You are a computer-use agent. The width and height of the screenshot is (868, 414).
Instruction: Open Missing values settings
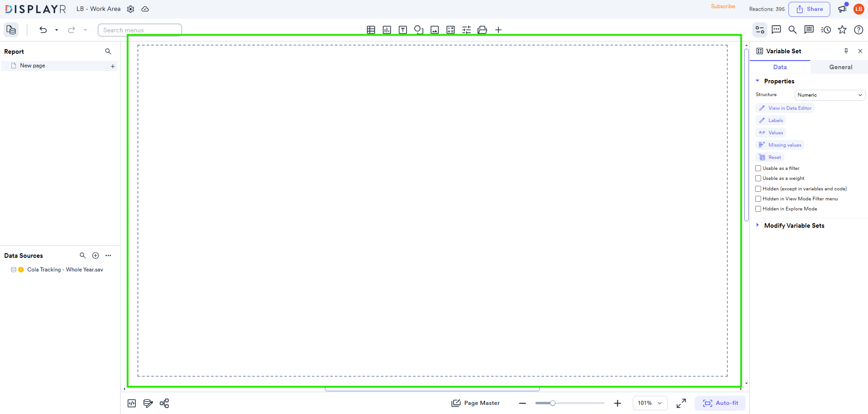click(780, 144)
